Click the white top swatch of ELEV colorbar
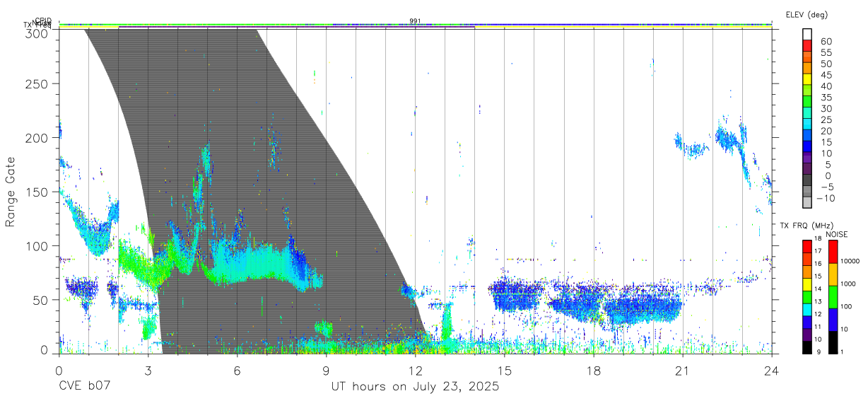This screenshot has width=868, height=401. (807, 35)
